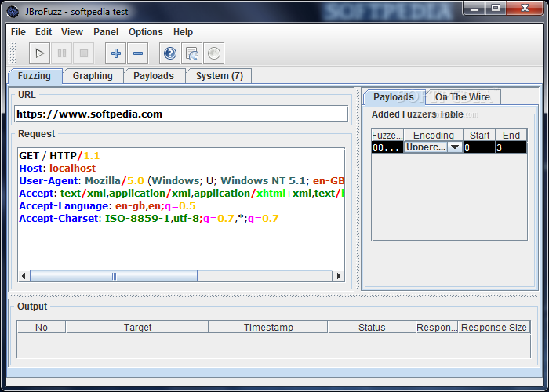The image size is (549, 392).
Task: Click the User-Agent header line
Action: pyautogui.click(x=181, y=180)
